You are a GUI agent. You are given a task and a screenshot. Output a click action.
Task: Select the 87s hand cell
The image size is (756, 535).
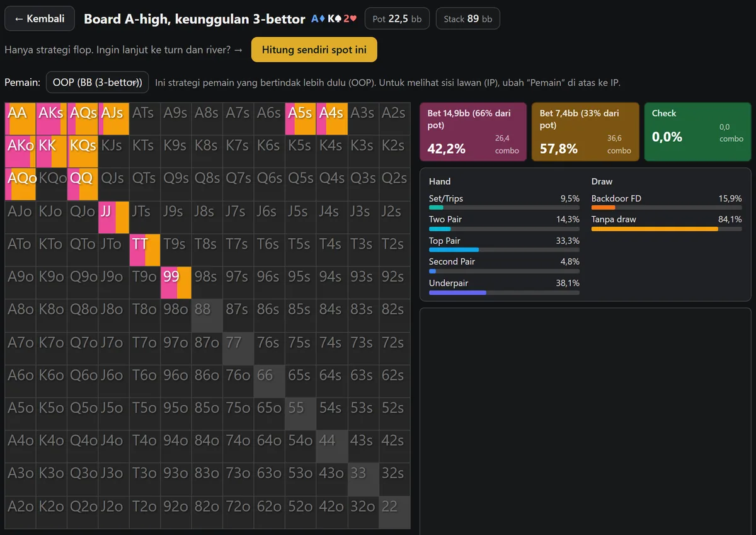pos(238,315)
